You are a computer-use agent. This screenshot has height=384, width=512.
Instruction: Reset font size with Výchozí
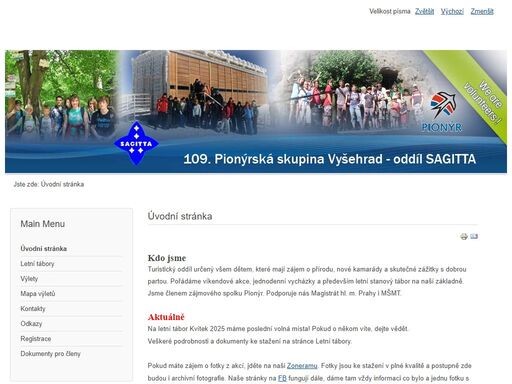coord(452,11)
